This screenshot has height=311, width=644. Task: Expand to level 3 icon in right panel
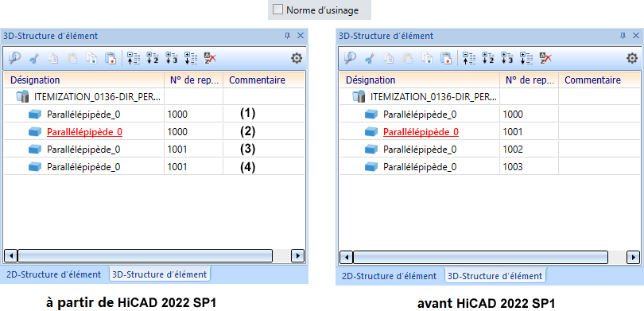506,58
